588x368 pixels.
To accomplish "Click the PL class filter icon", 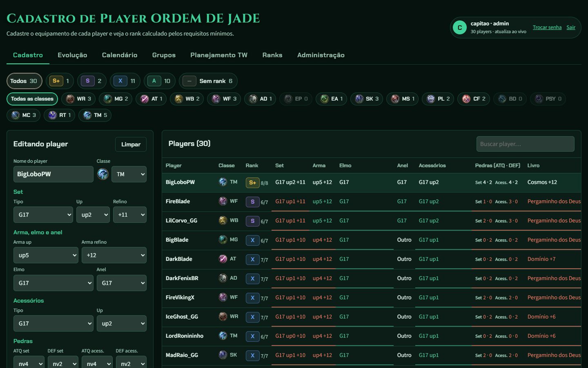I will (431, 99).
